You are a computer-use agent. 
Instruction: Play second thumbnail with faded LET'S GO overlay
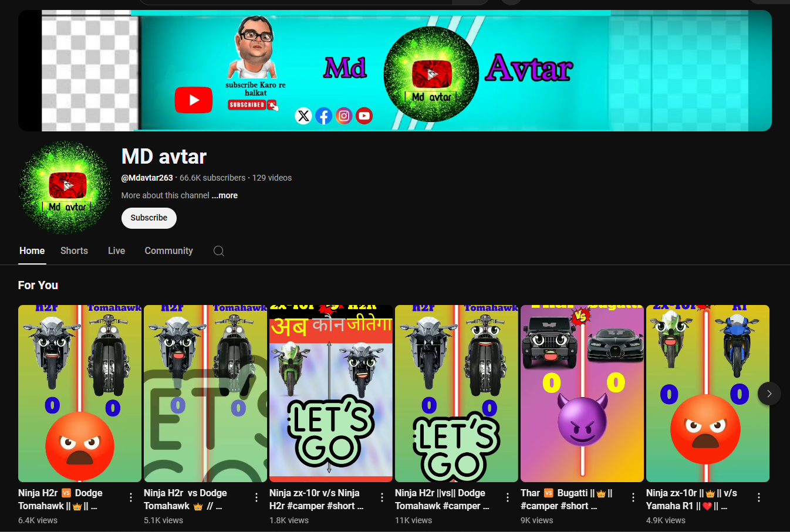coord(205,393)
